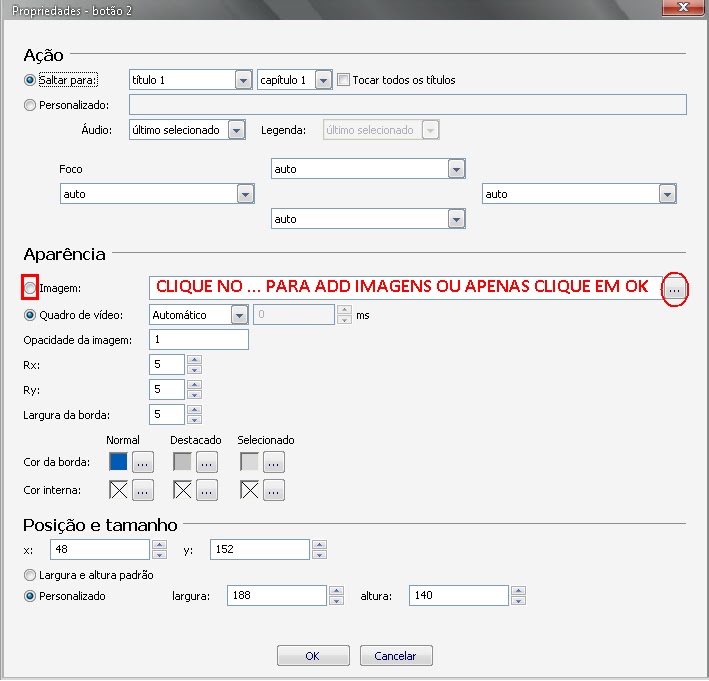Click the blue Normal border color swatch
This screenshot has width=709, height=681.
118,462
